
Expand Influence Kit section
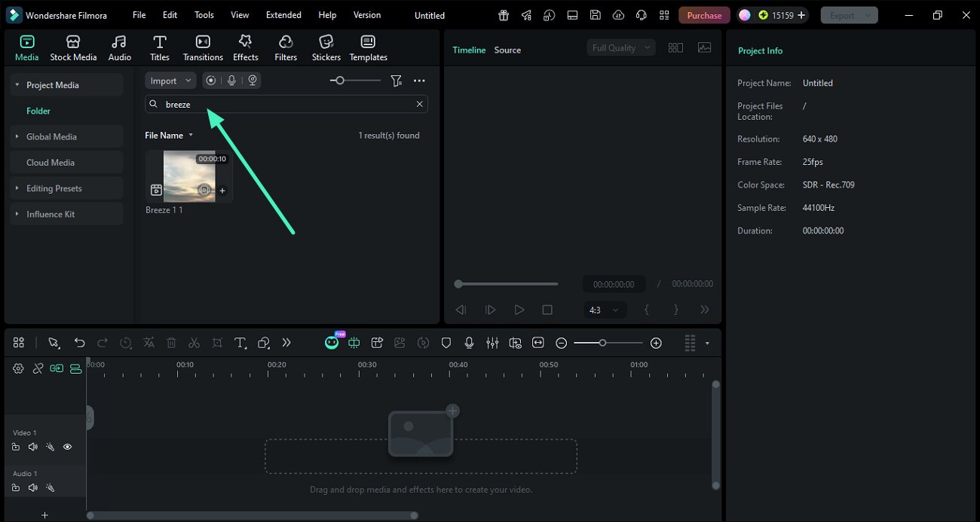[x=17, y=214]
